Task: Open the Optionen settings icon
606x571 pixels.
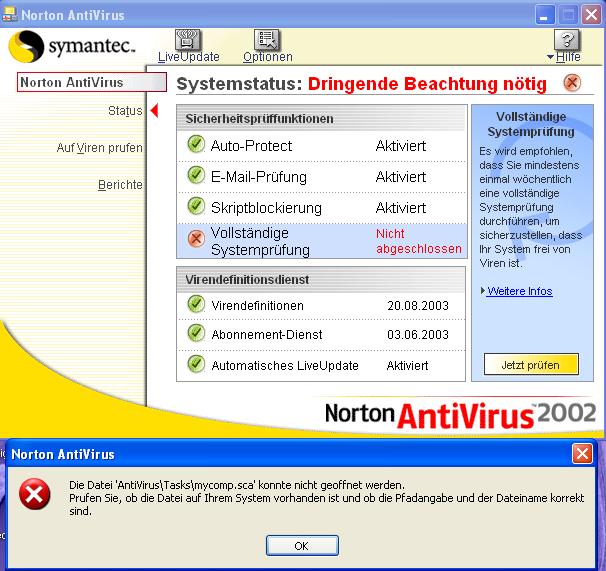Action: click(267, 39)
